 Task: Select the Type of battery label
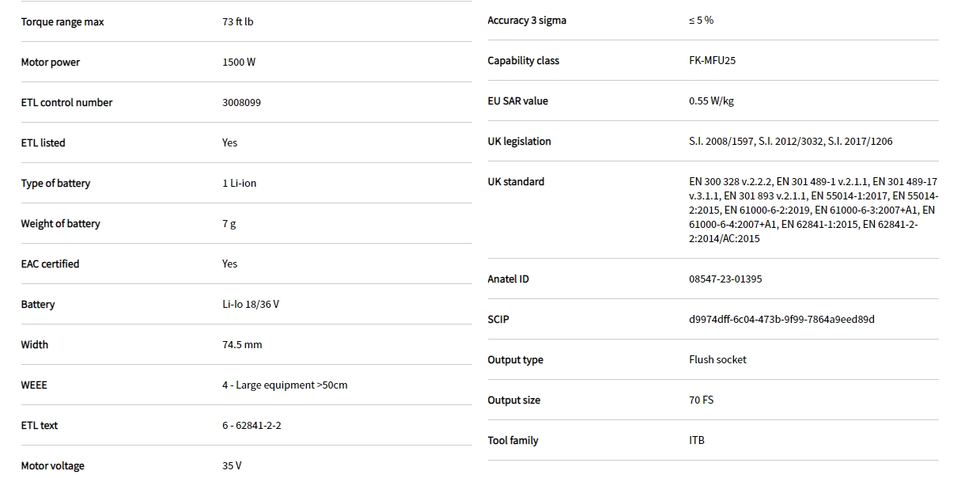point(55,184)
